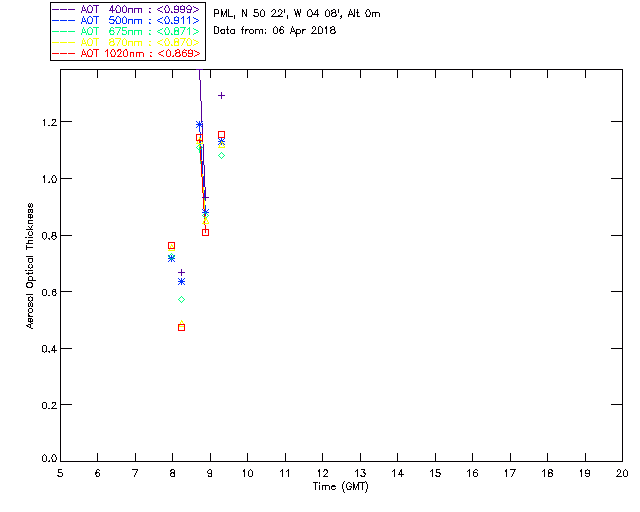The image size is (640, 512).
Task: Click the x-axis tick label '12'
Action: pyautogui.click(x=322, y=474)
